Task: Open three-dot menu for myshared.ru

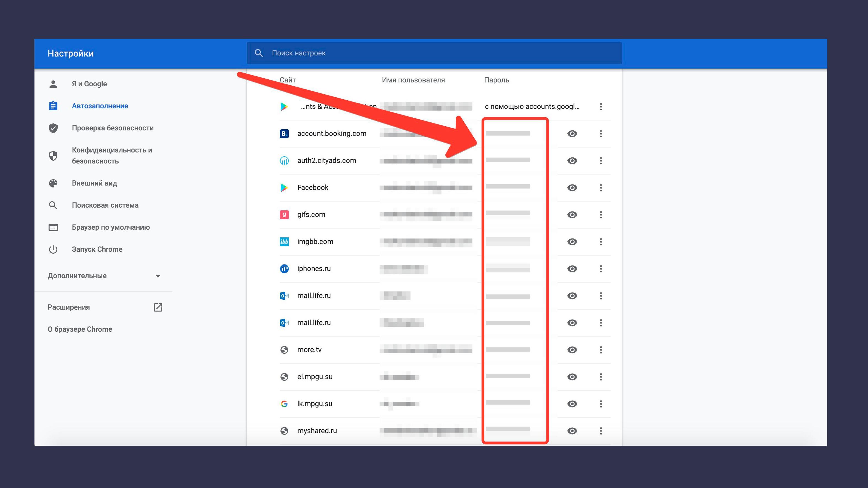Action: [x=600, y=431]
